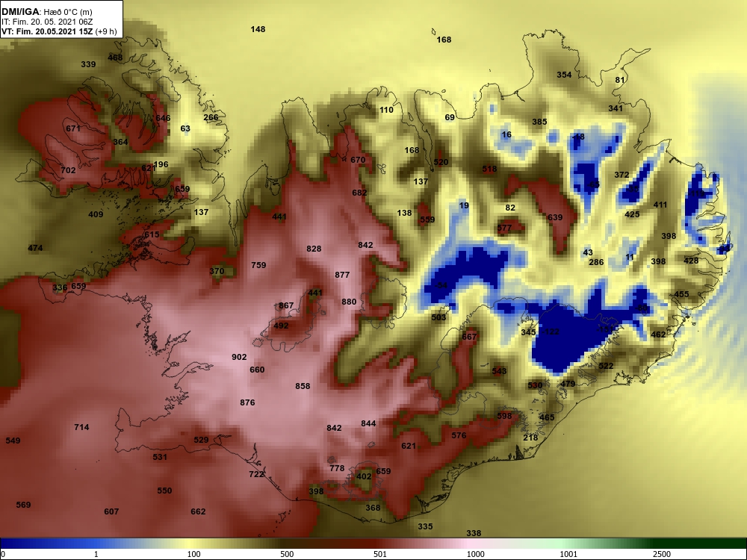Click the value 529 on Reykjanes
747x560 pixels.
click(201, 440)
